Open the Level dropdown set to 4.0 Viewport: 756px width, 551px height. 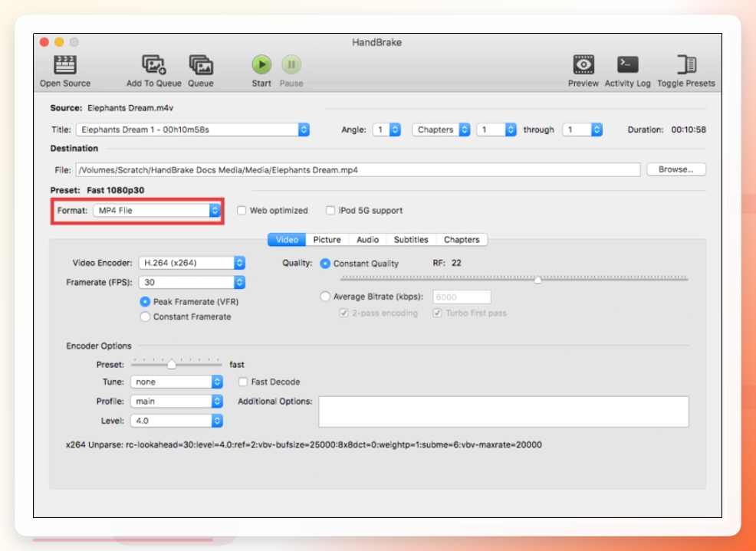[x=176, y=421]
